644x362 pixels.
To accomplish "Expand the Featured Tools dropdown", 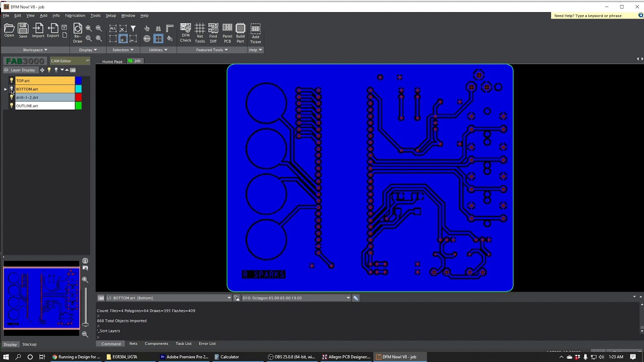I will click(x=212, y=50).
